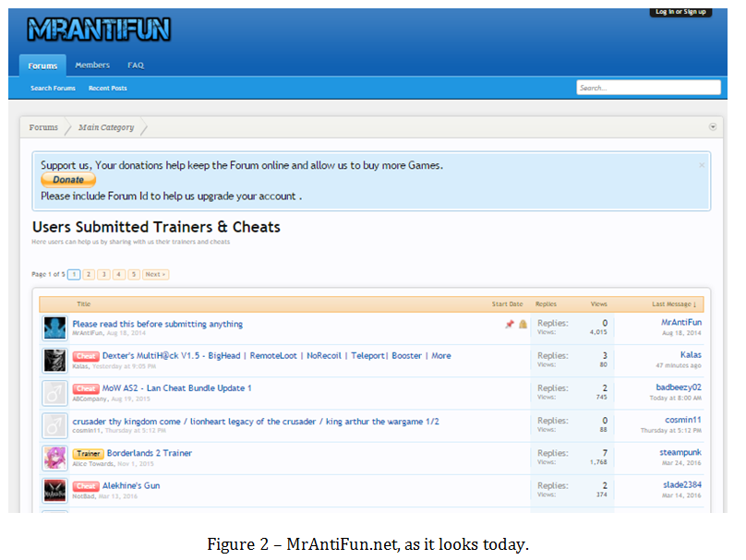Click the Cheat tag on Alekhine's Gun thread
This screenshot has width=746, height=560.
pos(86,486)
